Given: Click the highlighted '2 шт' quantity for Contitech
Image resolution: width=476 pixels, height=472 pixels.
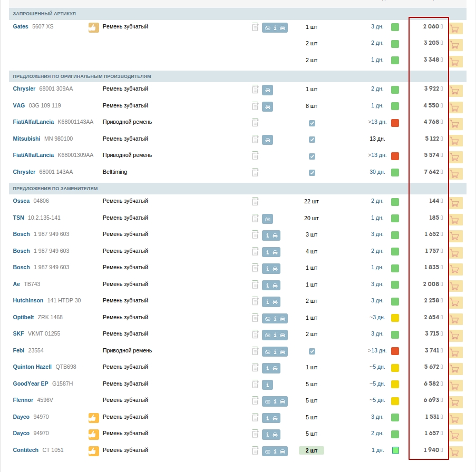Looking at the screenshot, I should point(312,450).
